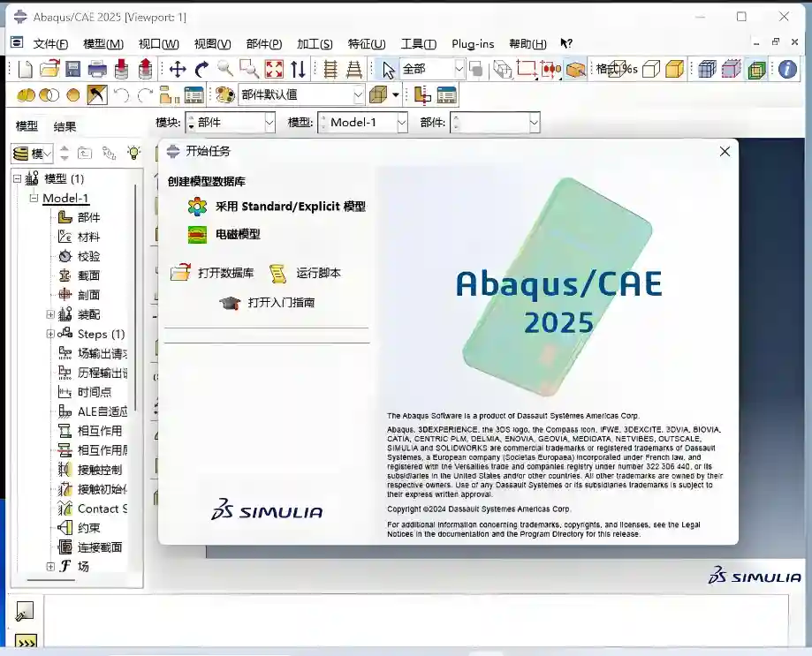Screen dimensions: 812x656
Task: Click the Print icon in toolbar
Action: tap(97, 69)
